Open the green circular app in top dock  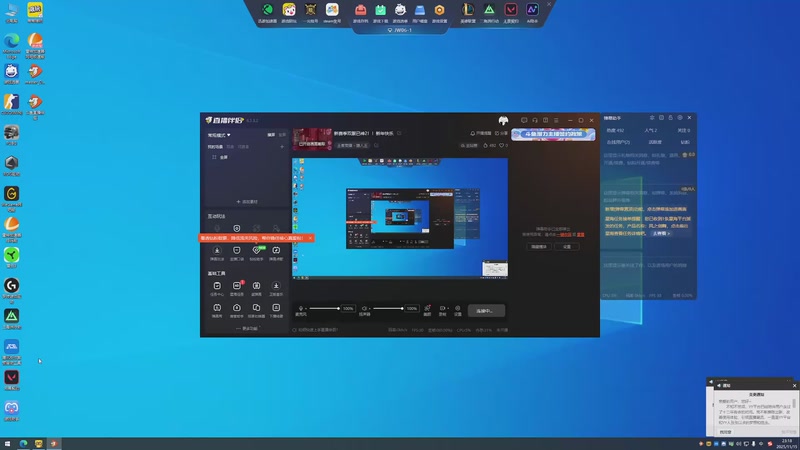point(267,10)
